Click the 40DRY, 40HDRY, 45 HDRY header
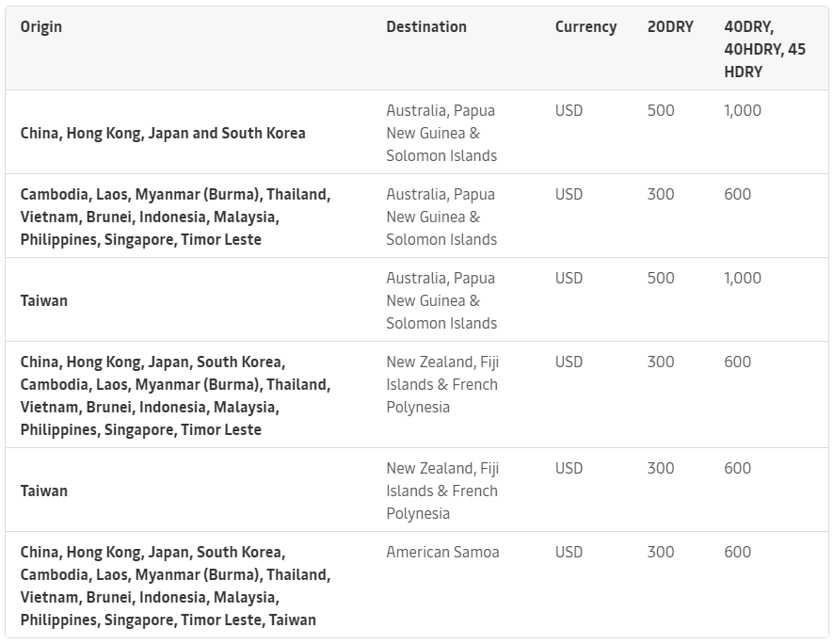Image resolution: width=833 pixels, height=644 pixels. tap(764, 49)
